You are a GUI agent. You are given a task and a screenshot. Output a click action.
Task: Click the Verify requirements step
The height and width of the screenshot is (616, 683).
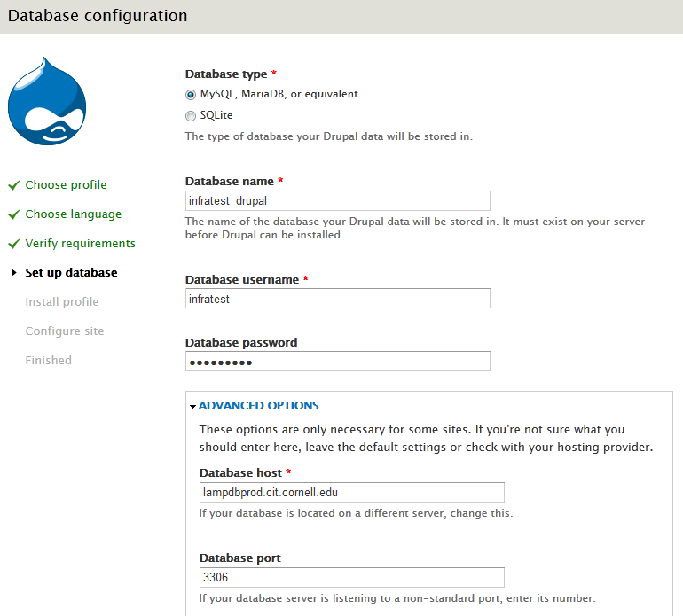click(x=80, y=244)
